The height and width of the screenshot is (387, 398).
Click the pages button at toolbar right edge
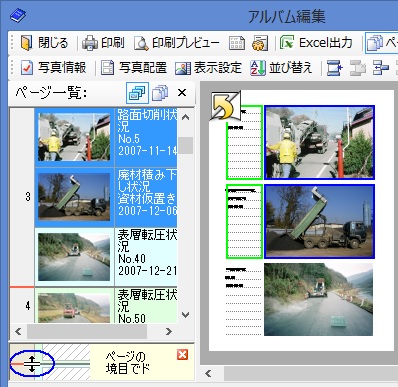(382, 43)
